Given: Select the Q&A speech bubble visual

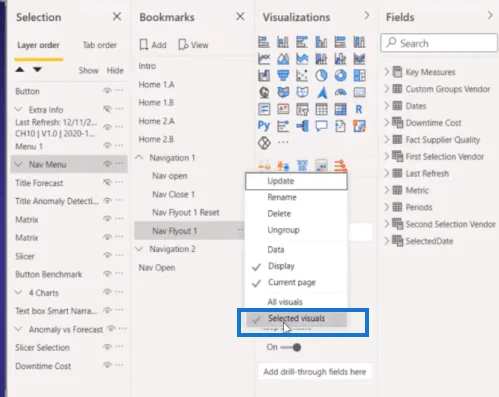Looking at the screenshot, I should pyautogui.click(x=321, y=126).
